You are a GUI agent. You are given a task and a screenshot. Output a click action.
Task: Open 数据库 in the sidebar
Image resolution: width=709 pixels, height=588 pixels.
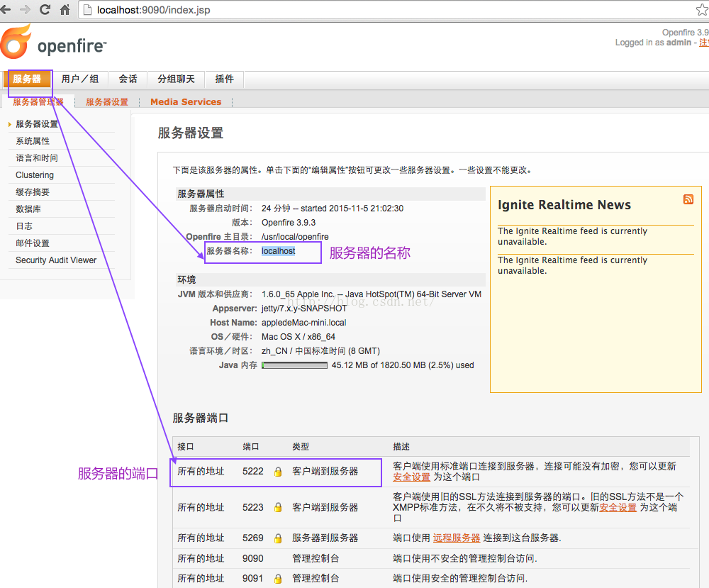(28, 209)
